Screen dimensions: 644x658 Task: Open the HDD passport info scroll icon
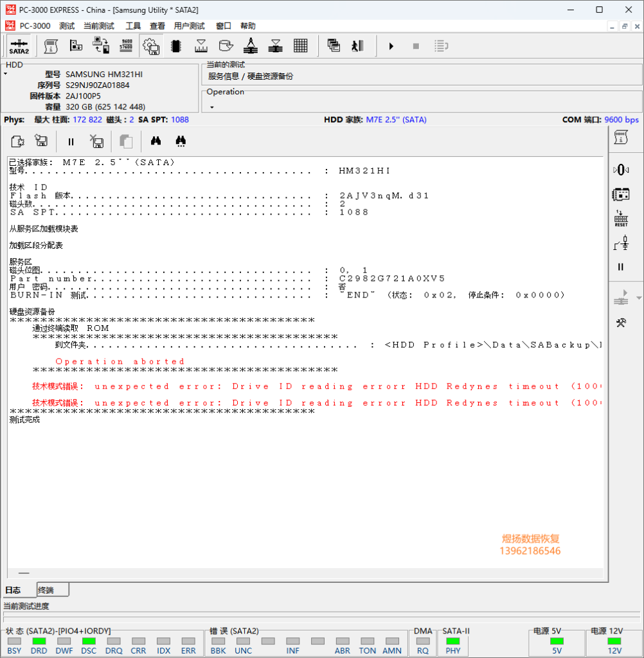51,46
